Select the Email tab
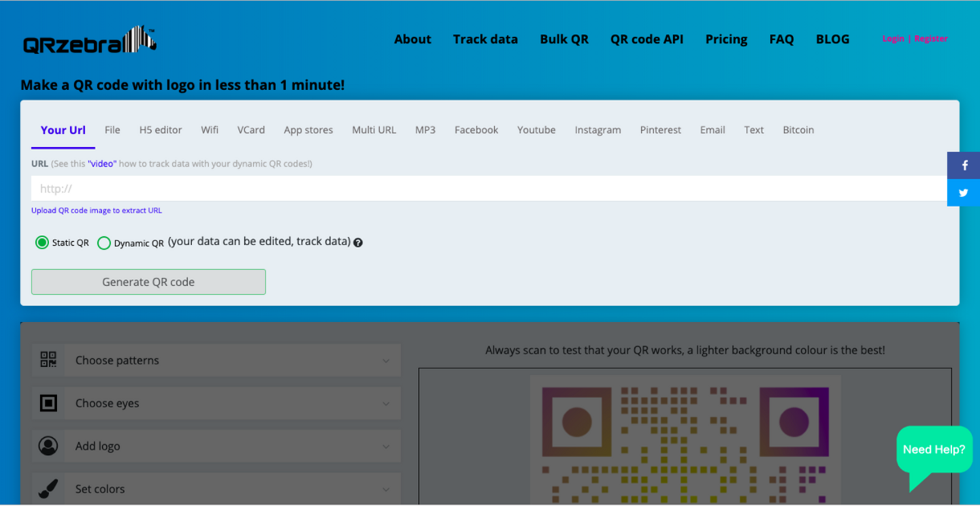Image resolution: width=980 pixels, height=506 pixels. pyautogui.click(x=713, y=130)
